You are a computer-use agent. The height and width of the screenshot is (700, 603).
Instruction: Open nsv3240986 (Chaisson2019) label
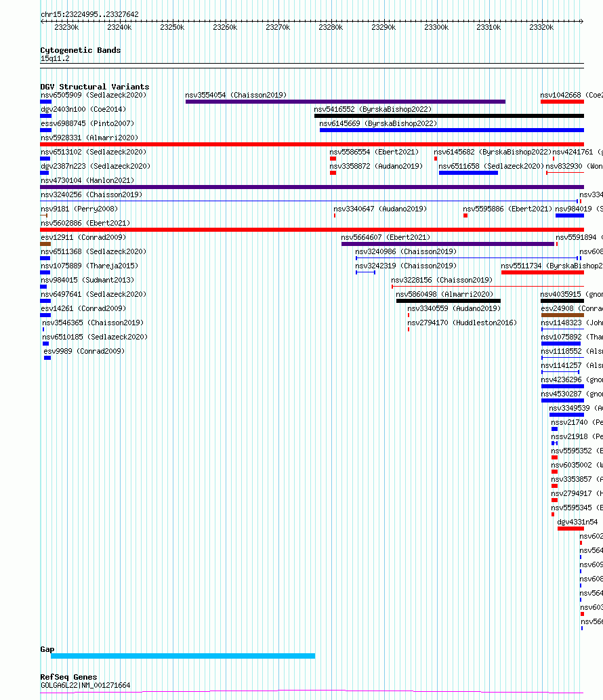tap(406, 252)
